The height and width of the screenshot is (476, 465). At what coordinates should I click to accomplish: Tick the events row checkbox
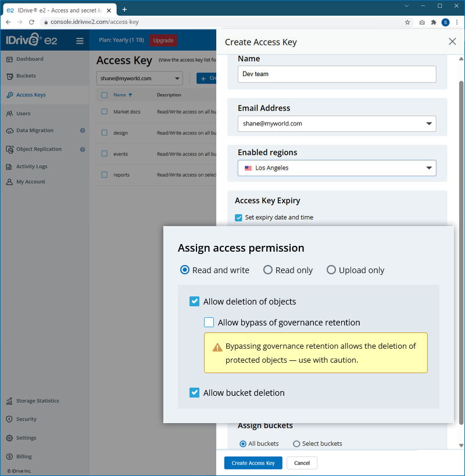click(105, 153)
